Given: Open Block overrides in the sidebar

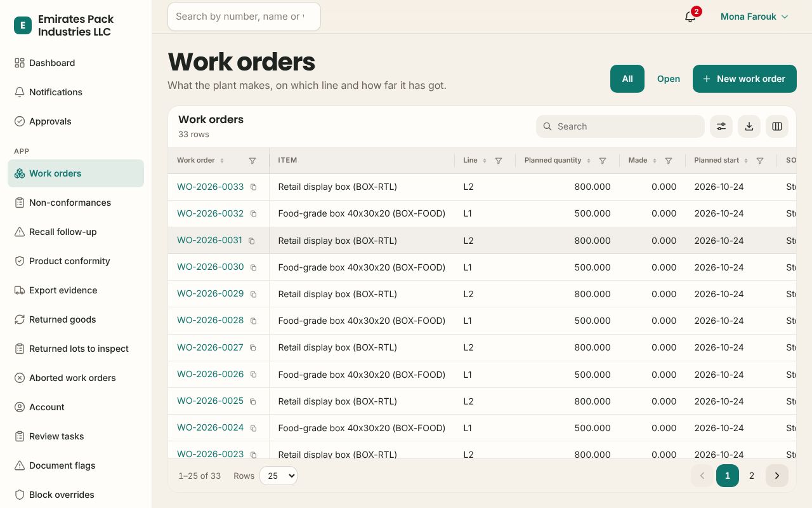Looking at the screenshot, I should pyautogui.click(x=76, y=495).
